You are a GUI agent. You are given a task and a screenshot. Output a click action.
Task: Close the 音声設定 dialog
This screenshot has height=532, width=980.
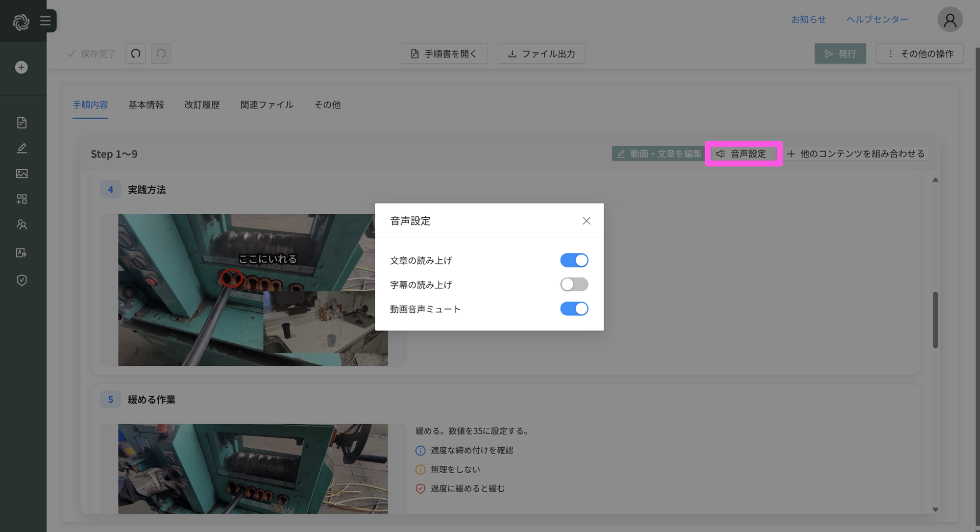pyautogui.click(x=586, y=221)
